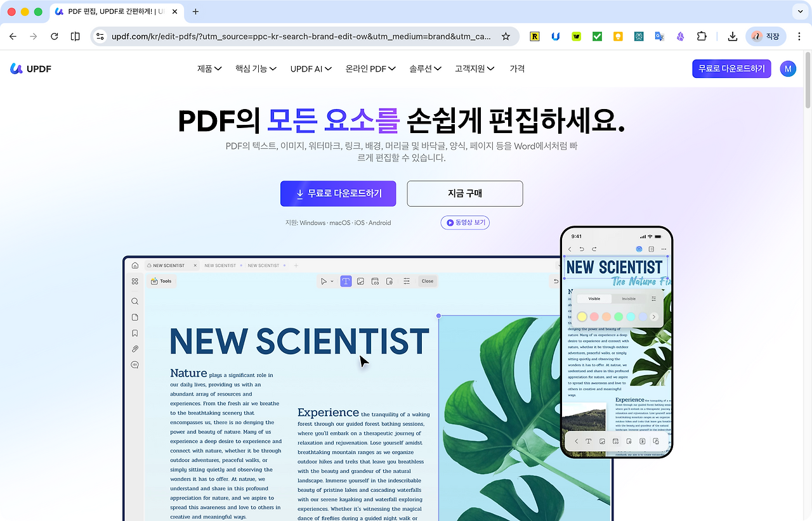Pick the green color swatch in phone mockup

[619, 316]
